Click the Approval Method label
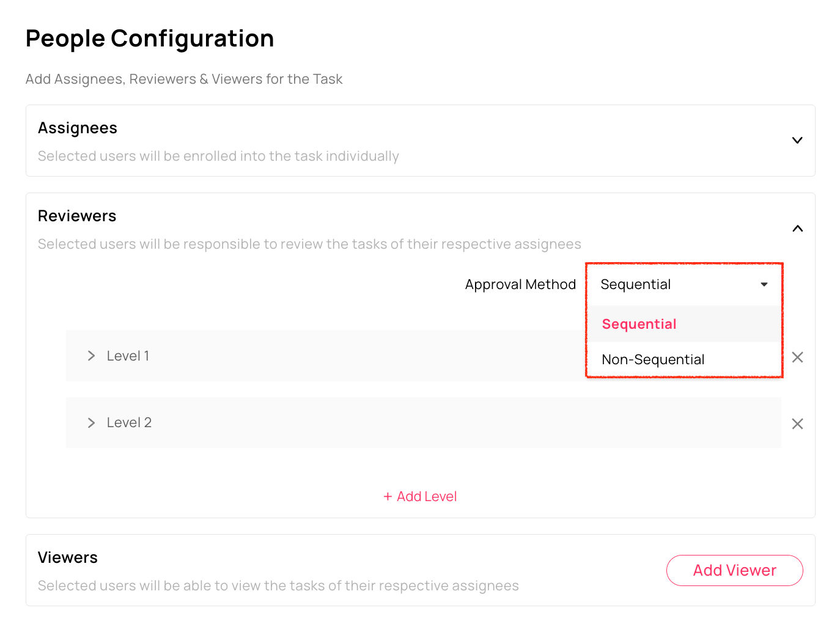Screen dimensions: 840x627 point(520,285)
